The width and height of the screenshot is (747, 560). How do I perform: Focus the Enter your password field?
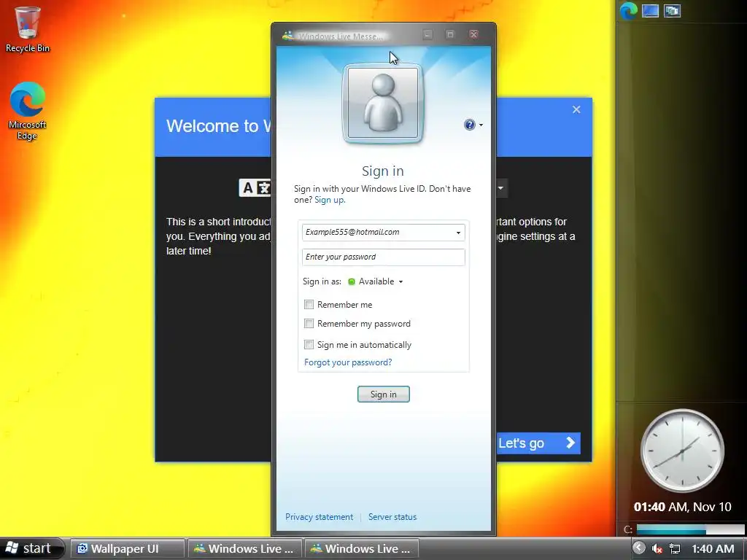click(384, 257)
